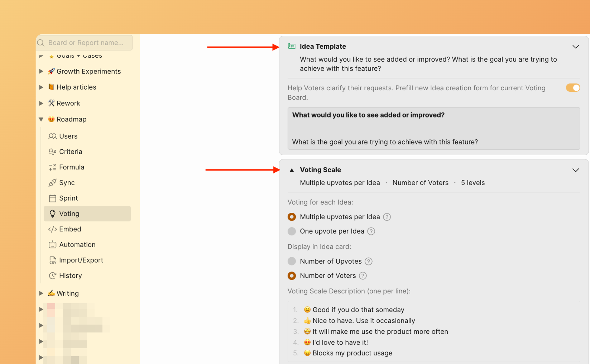
Task: Collapse the Idea Template section chevron
Action: click(576, 47)
